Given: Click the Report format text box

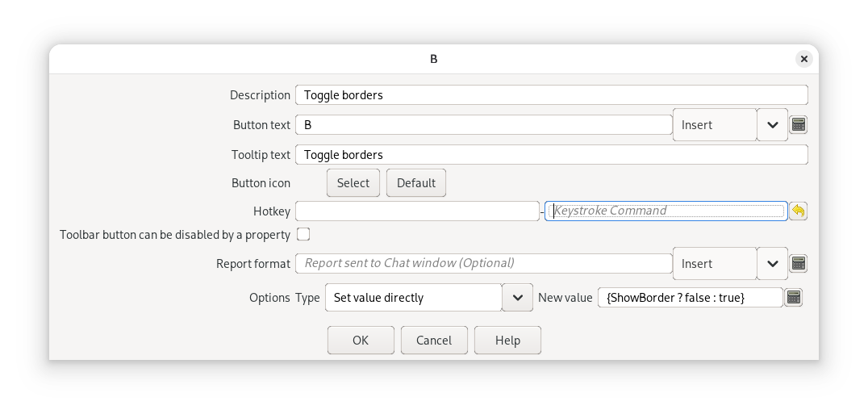Looking at the screenshot, I should click(483, 264).
